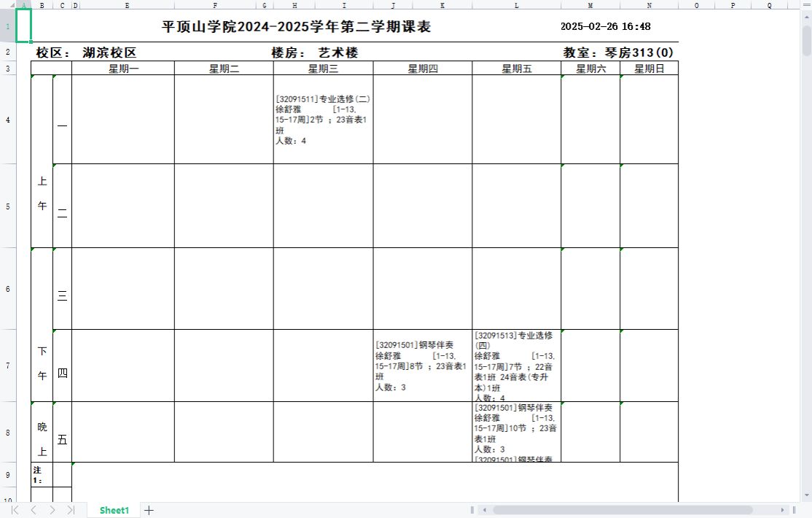Select the title cell 平顶山学院2024-2025学年第二学期课表
This screenshot has height=518, width=812.
point(296,26)
